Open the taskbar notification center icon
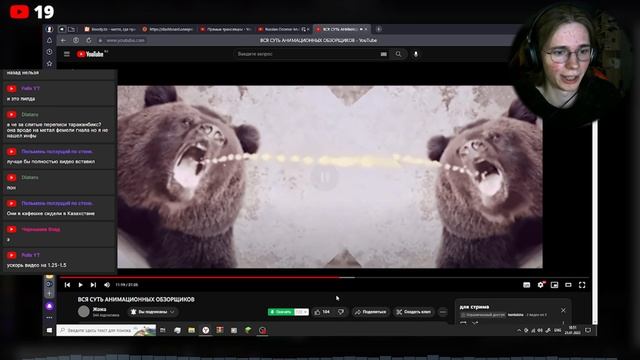The width and height of the screenshot is (640, 360). tap(588, 330)
